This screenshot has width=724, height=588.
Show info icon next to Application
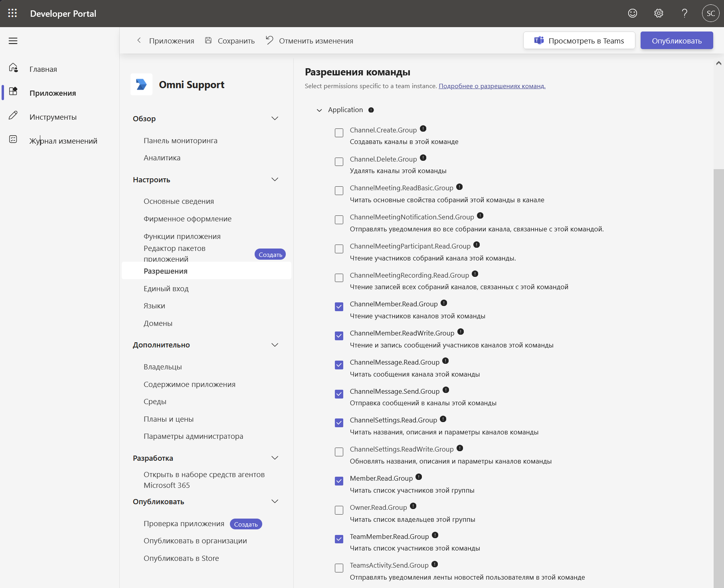pos(371,110)
